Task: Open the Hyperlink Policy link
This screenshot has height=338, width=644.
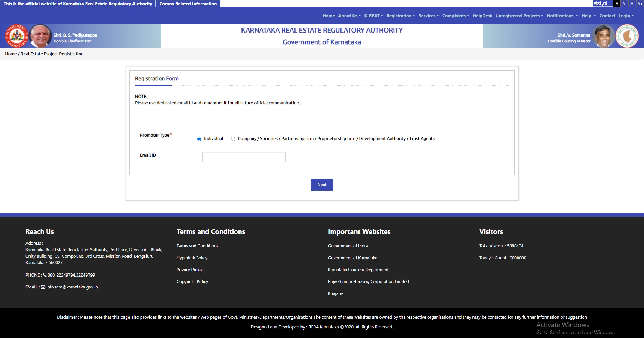Action: (x=192, y=258)
